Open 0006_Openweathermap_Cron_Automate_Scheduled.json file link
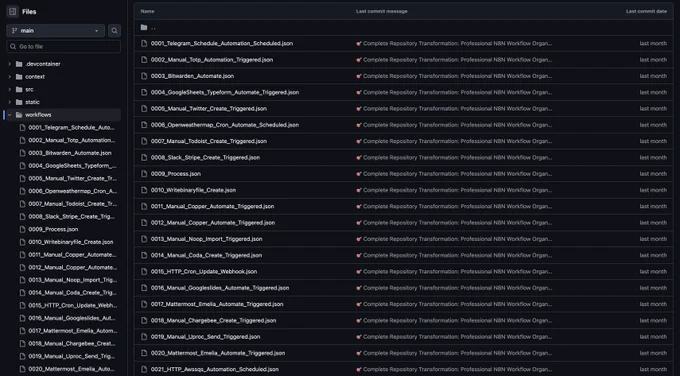This screenshot has height=376, width=680. tap(225, 125)
